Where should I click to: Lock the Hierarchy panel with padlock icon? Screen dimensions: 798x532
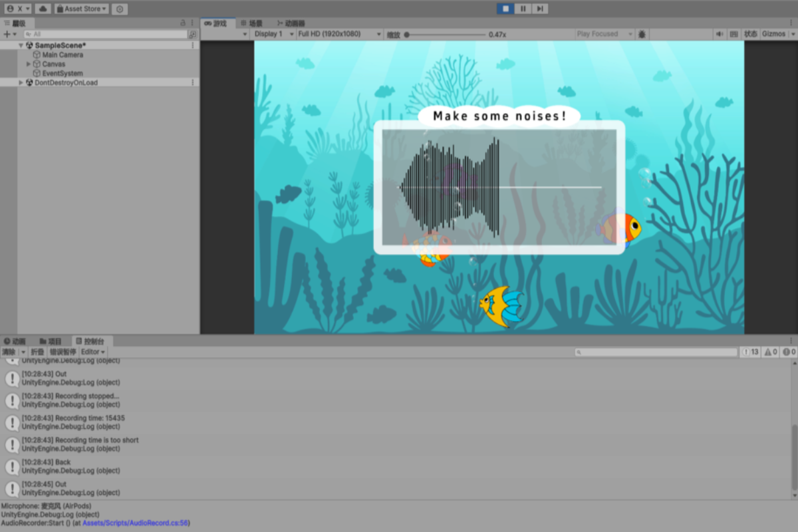[x=183, y=23]
